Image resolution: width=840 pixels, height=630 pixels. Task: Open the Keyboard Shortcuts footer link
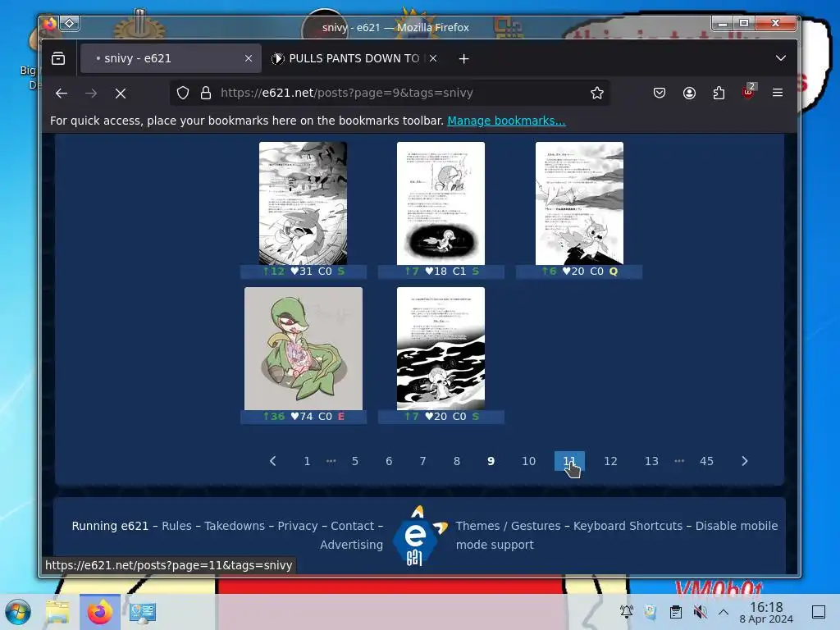[x=628, y=526]
